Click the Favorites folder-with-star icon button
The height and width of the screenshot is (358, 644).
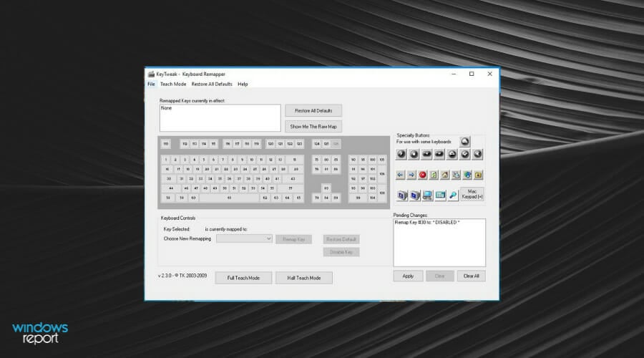pos(479,175)
